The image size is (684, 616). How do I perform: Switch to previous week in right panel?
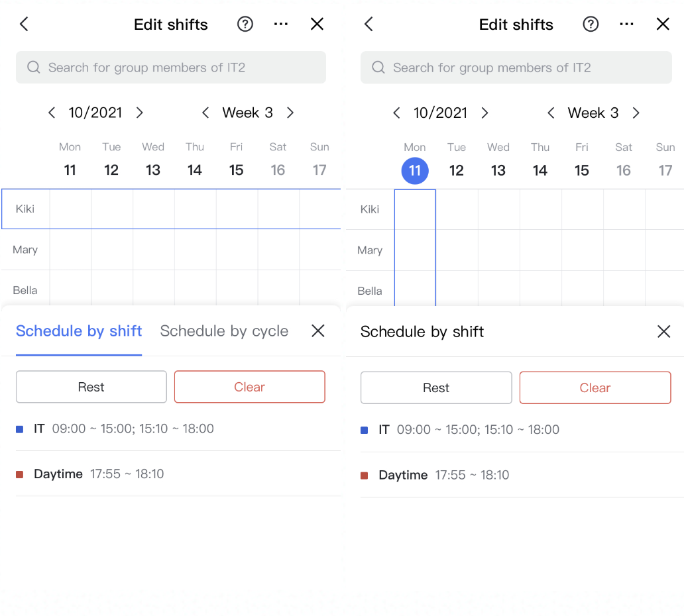pyautogui.click(x=551, y=113)
